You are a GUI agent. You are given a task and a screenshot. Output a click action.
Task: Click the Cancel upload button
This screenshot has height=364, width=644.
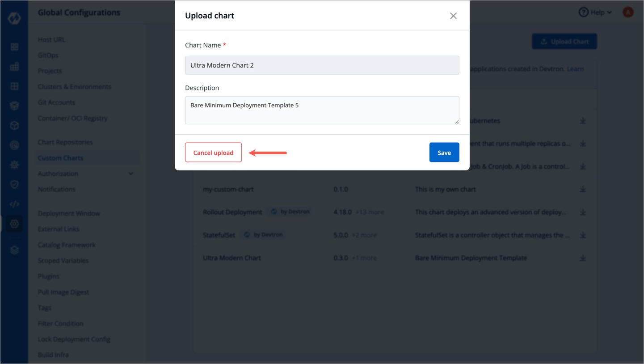click(213, 152)
